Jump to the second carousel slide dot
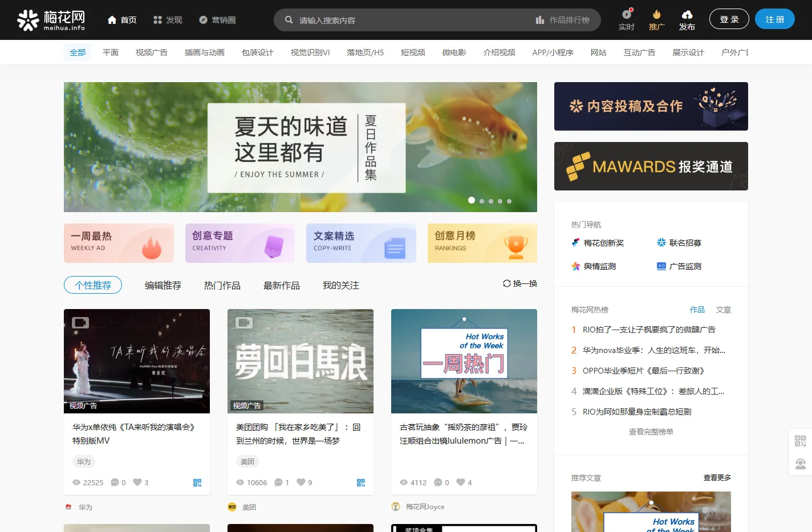This screenshot has height=532, width=812. pos(482,201)
